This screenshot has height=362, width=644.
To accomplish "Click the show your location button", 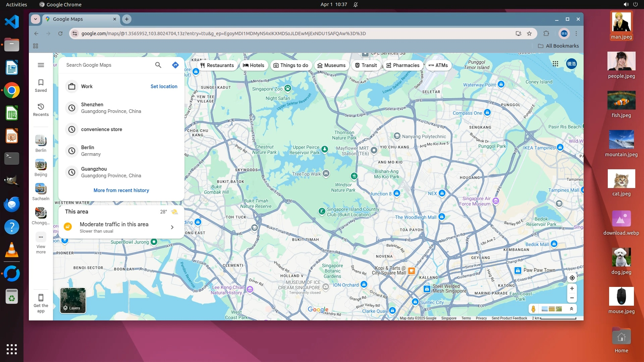I will pos(572,278).
